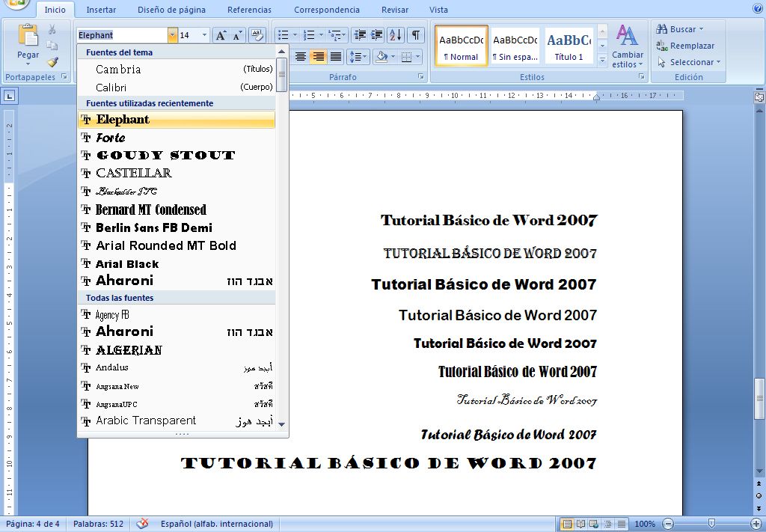Toggle the show paragraph marks button
Viewport: 766px width, 532px height.
coord(415,35)
